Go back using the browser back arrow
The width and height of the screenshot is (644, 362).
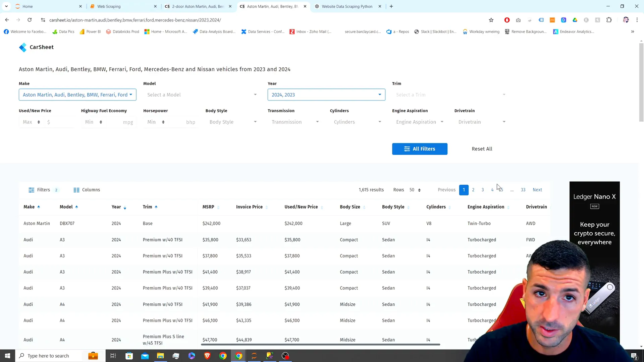tap(7, 20)
